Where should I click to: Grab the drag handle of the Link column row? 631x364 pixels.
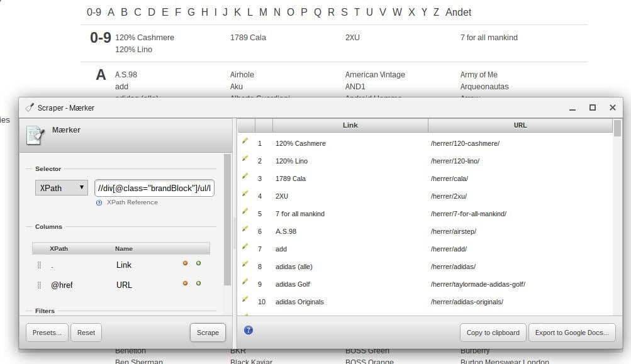[39, 265]
